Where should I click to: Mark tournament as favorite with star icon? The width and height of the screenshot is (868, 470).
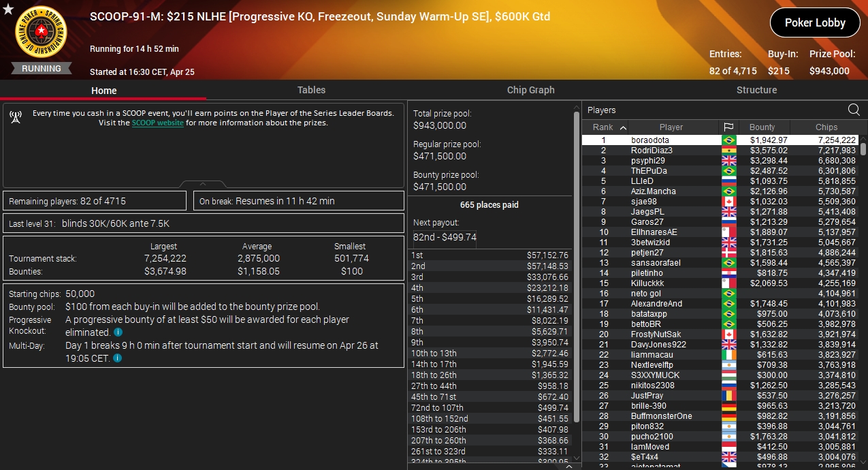click(x=7, y=8)
